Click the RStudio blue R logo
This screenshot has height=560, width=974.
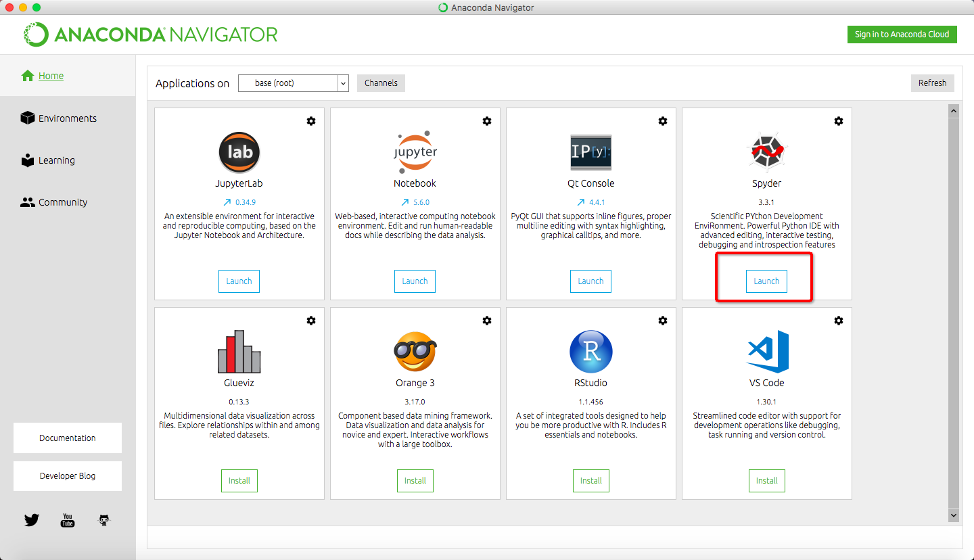point(591,352)
